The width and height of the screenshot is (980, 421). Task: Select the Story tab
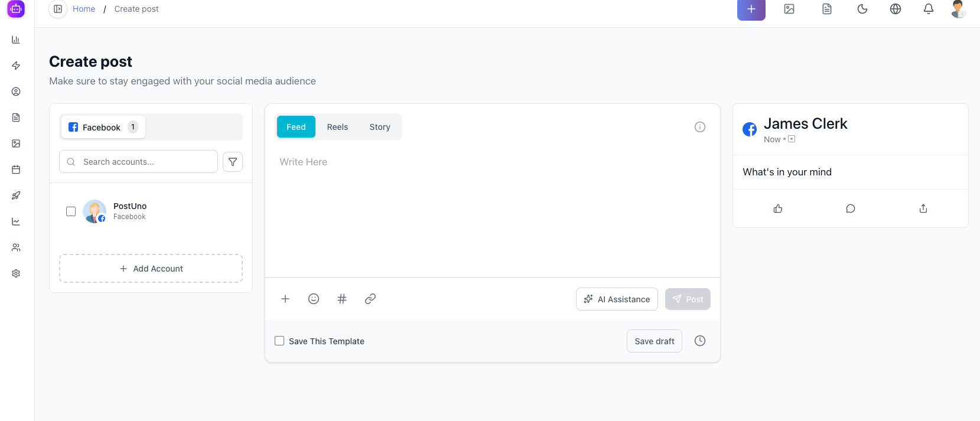[380, 127]
